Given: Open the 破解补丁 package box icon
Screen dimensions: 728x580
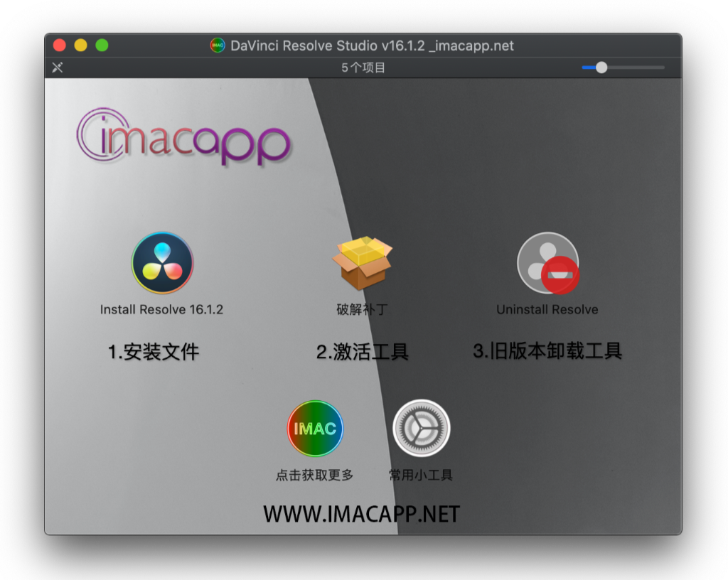Looking at the screenshot, I should 362,263.
